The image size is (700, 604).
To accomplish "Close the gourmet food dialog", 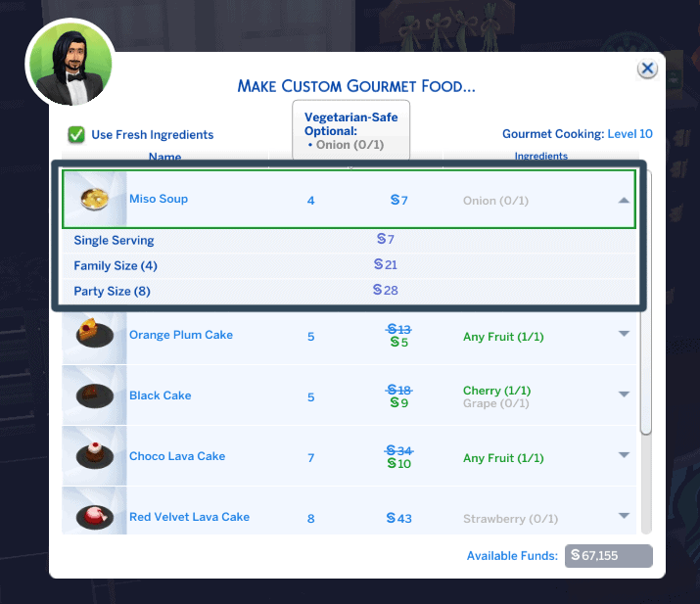I will coord(647,70).
